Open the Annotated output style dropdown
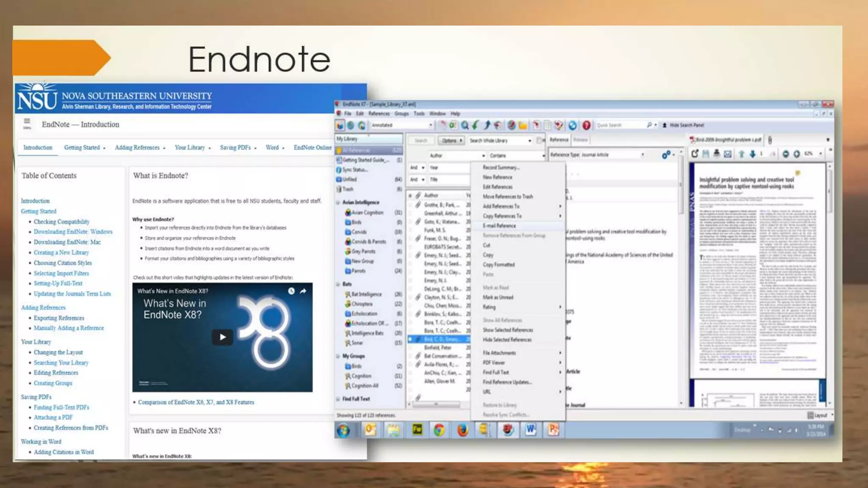Image resolution: width=868 pixels, height=488 pixels. pos(430,125)
